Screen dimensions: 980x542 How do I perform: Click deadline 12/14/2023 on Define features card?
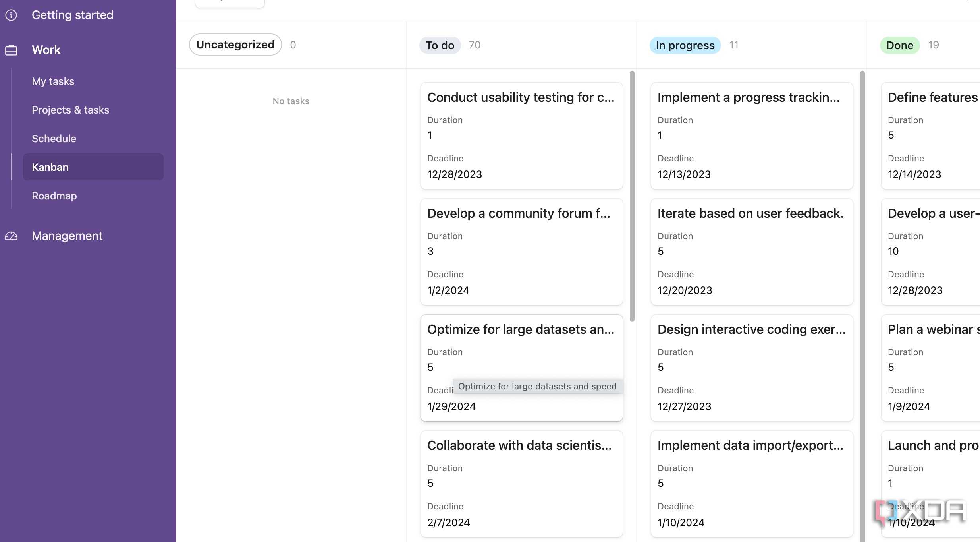(914, 174)
